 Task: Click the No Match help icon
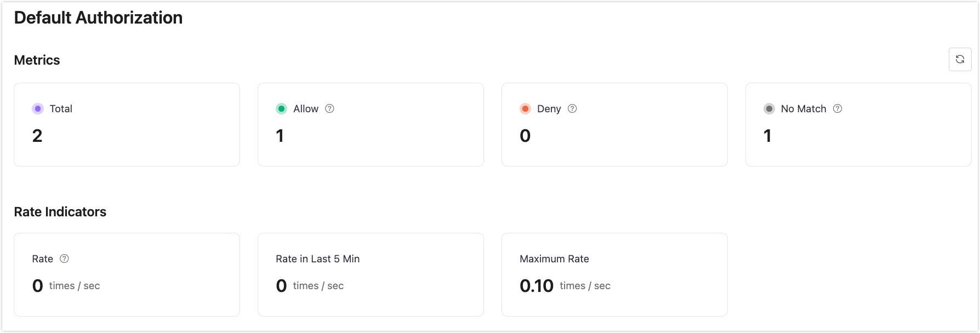(837, 108)
